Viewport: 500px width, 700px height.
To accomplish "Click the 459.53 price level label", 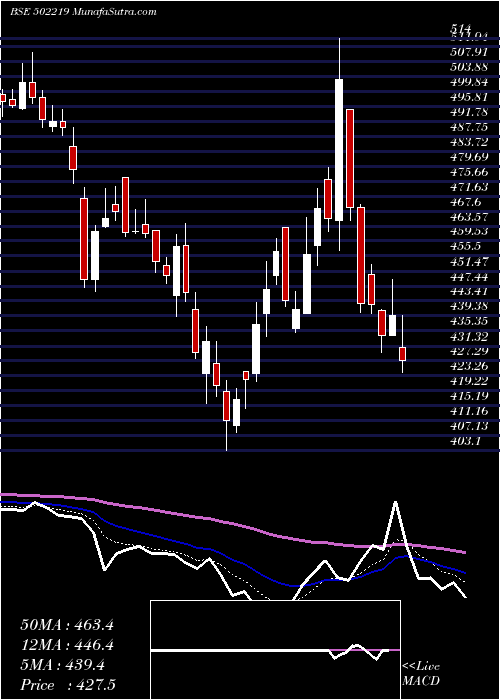I will point(468,232).
